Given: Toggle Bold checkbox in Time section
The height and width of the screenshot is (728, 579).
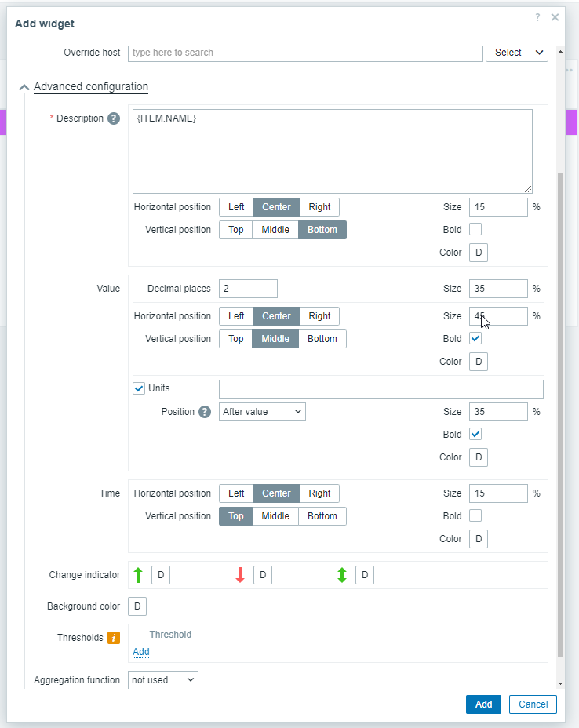Looking at the screenshot, I should point(475,516).
